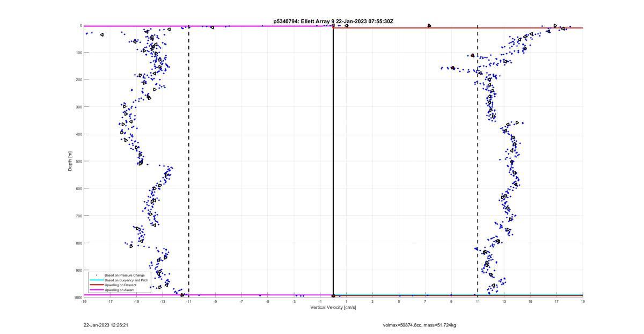Click the x-axis tick label '15'
Screen dimensions: 644x334
[x=530, y=301]
